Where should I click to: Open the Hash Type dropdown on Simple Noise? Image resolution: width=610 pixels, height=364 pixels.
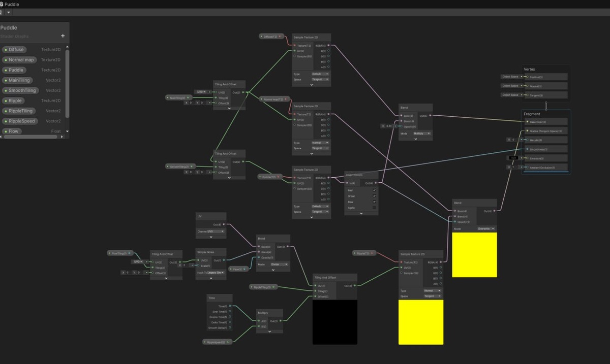215,273
